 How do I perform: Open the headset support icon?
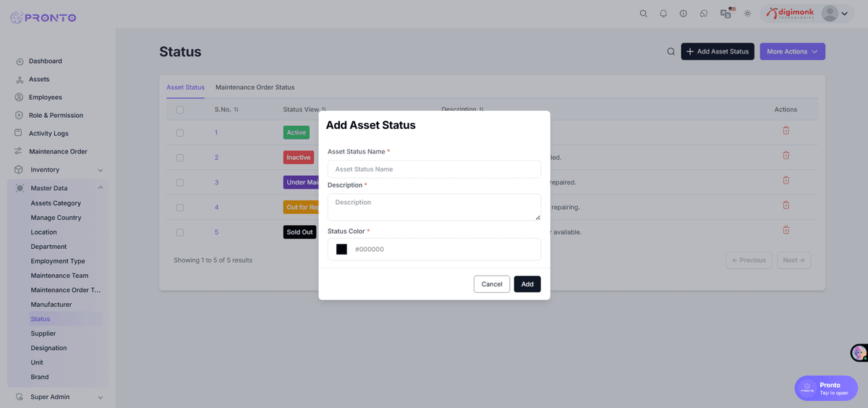coord(704,14)
